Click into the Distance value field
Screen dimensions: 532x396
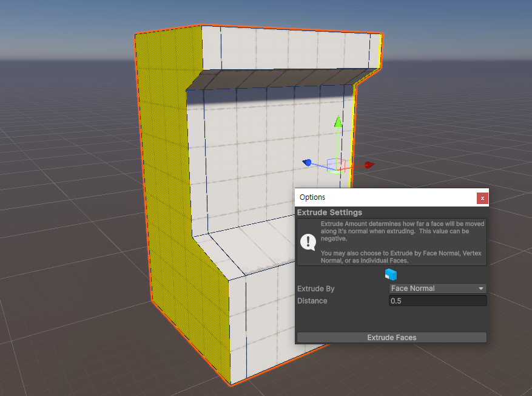click(437, 301)
